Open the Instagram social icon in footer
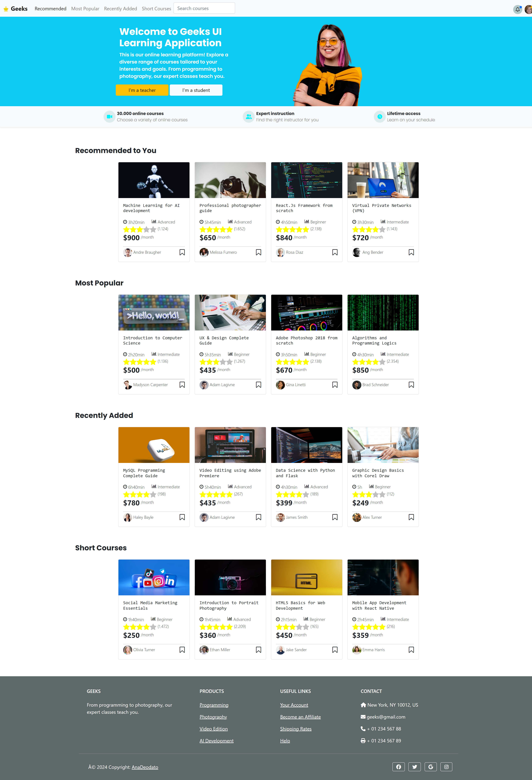 click(x=446, y=767)
